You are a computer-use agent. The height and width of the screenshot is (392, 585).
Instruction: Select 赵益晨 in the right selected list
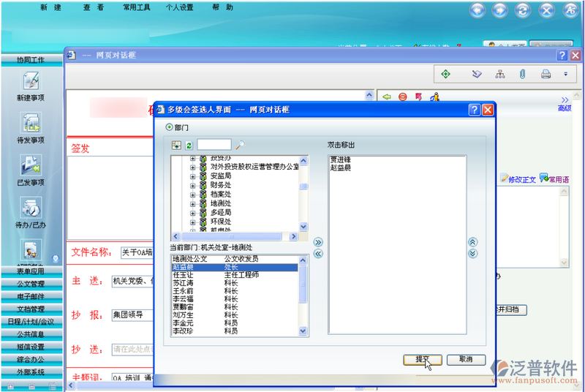(340, 167)
